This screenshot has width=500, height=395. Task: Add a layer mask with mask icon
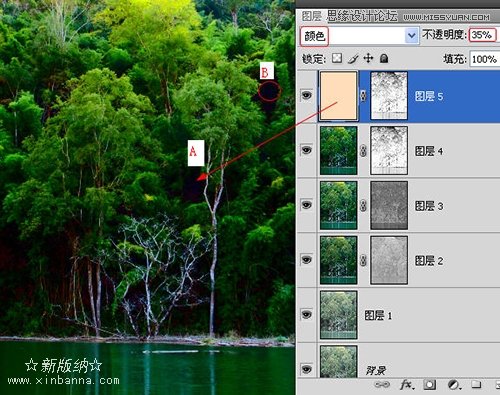[x=430, y=385]
